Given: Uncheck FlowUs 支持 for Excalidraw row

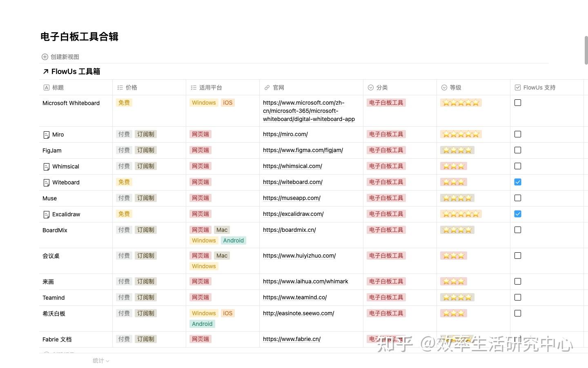Looking at the screenshot, I should [518, 214].
